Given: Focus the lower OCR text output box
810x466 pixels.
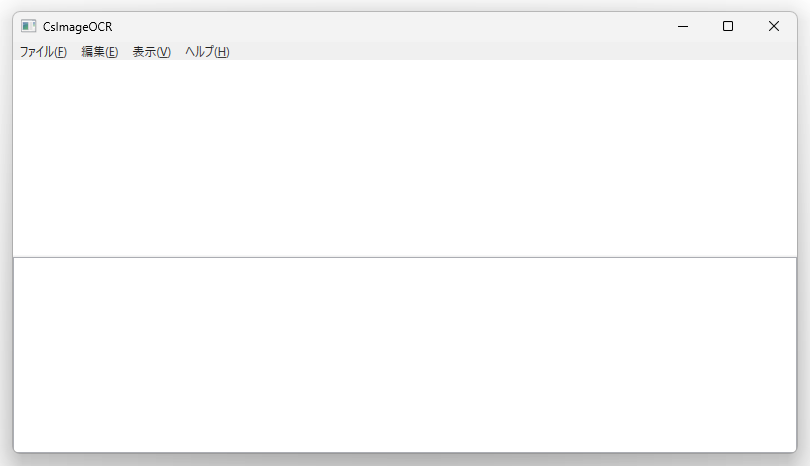Looking at the screenshot, I should pos(405,355).
